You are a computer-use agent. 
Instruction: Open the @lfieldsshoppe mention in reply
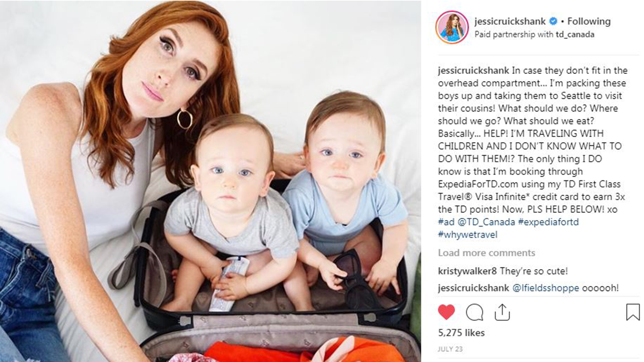point(545,288)
